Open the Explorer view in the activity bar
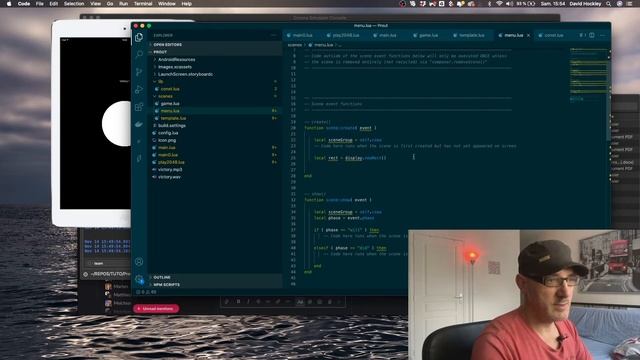This screenshot has height=360, width=640. 139,37
